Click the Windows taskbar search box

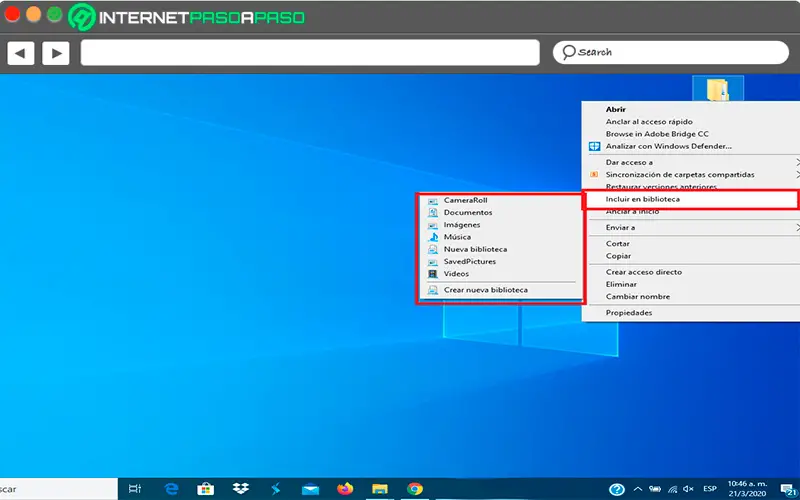point(59,489)
